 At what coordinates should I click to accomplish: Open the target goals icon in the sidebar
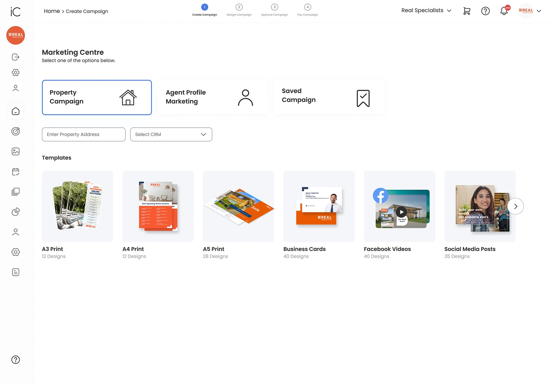click(16, 131)
